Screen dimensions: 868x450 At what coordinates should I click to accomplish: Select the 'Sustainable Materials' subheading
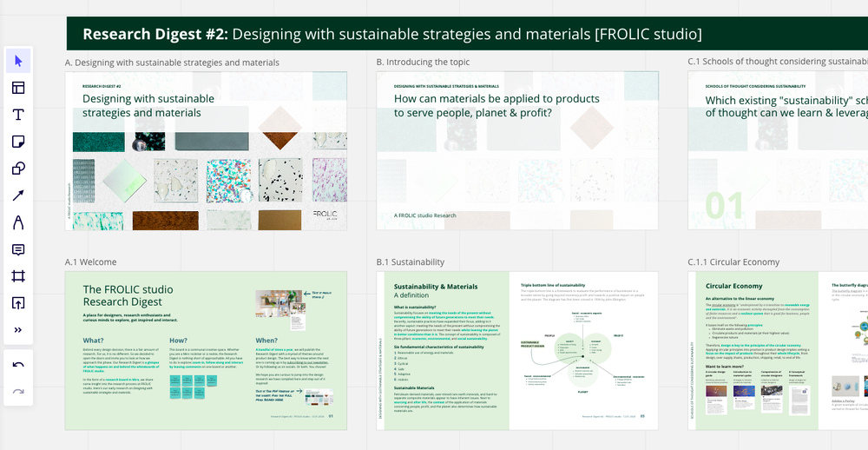click(416, 388)
